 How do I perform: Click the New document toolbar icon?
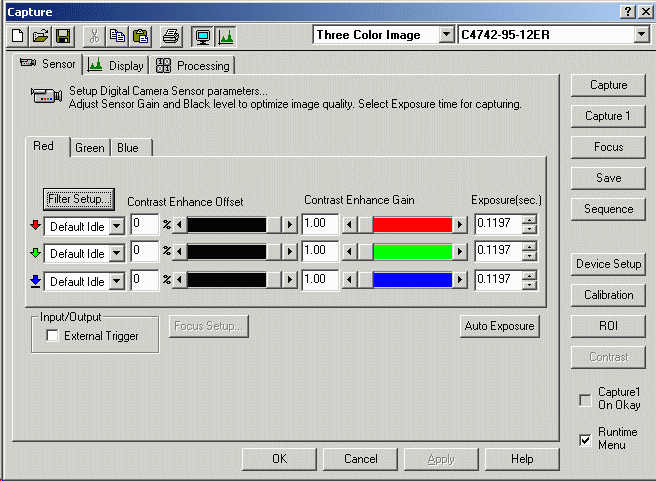tap(19, 36)
